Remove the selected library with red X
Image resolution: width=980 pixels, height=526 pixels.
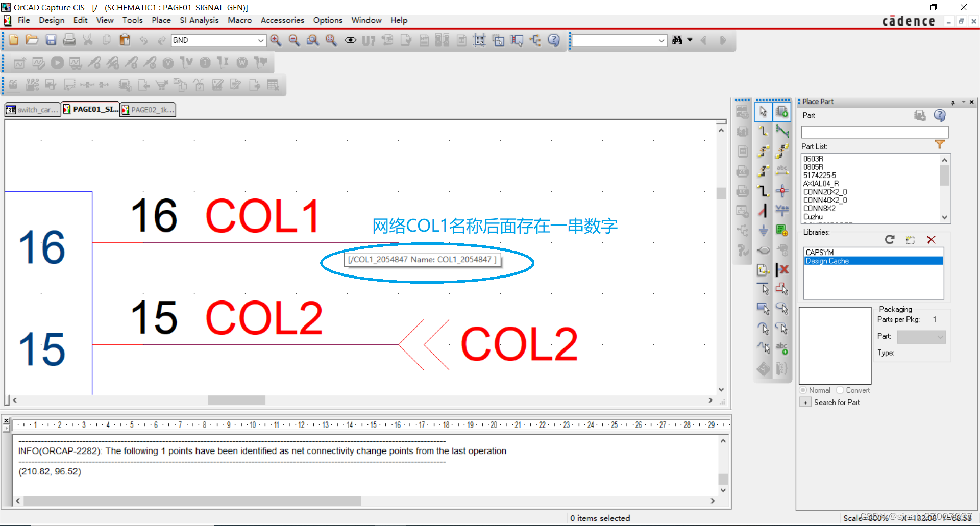pyautogui.click(x=932, y=239)
